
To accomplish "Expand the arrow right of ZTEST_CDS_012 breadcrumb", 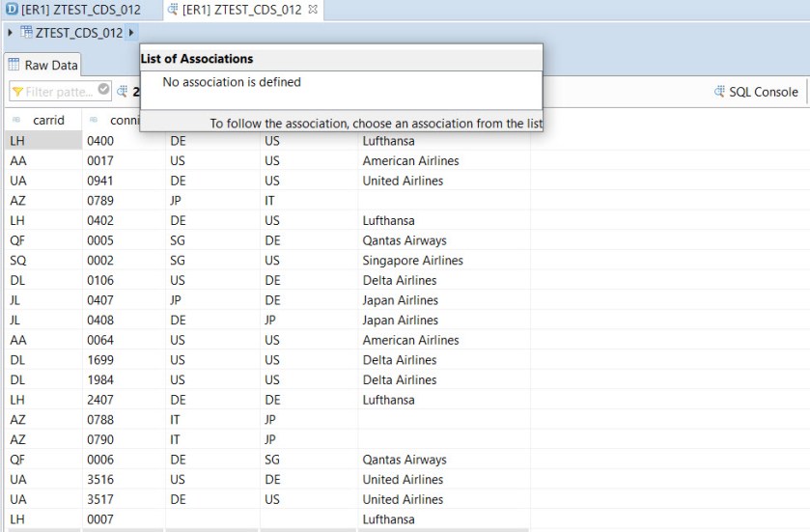I will click(131, 33).
